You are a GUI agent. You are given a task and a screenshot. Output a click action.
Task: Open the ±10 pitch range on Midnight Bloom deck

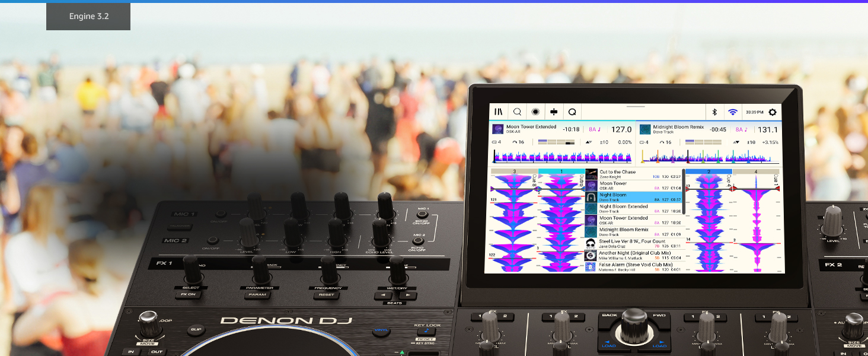coord(751,142)
